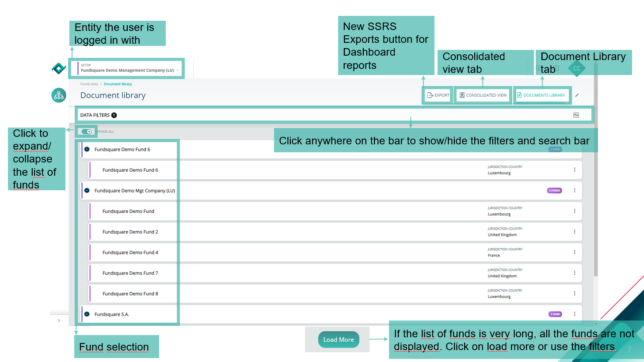Open kebab menu for Fundsquare Demo Mgt Company (LU)
Screen dimensions: 644x362
pyautogui.click(x=575, y=191)
